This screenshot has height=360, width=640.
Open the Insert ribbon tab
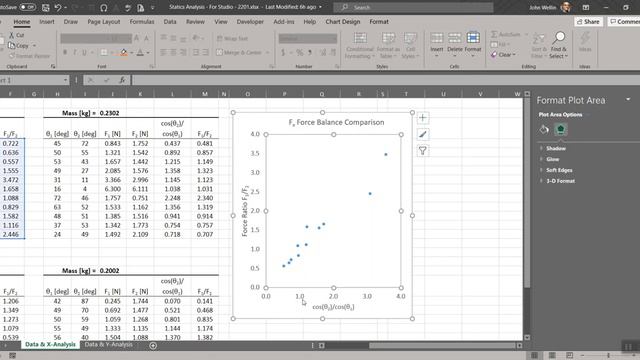click(47, 22)
